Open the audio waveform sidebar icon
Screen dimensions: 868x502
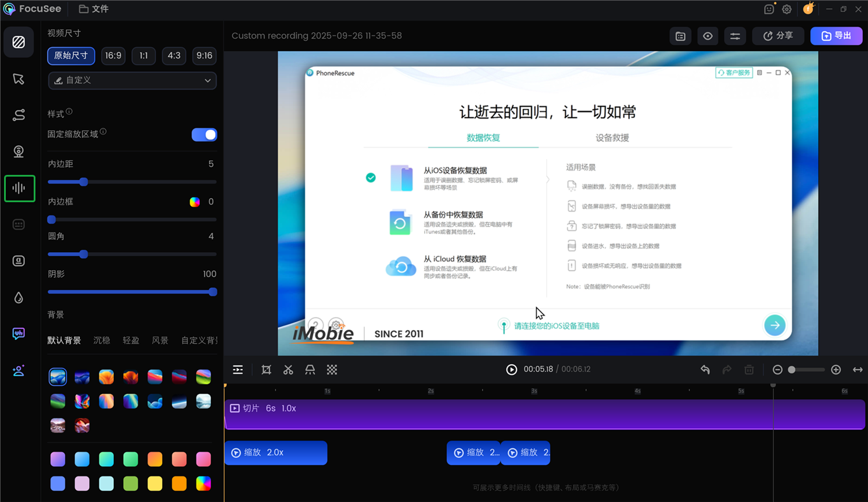[19, 188]
